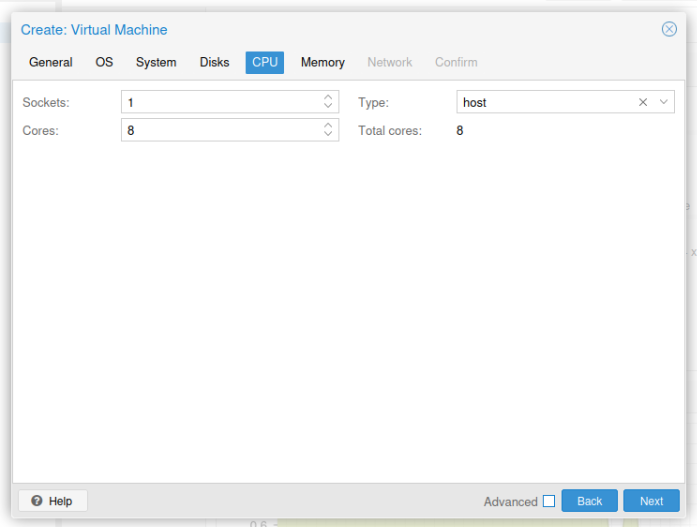Screen dimensions: 697x527
Task: Enable the Advanced options checkbox
Action: click(x=548, y=501)
